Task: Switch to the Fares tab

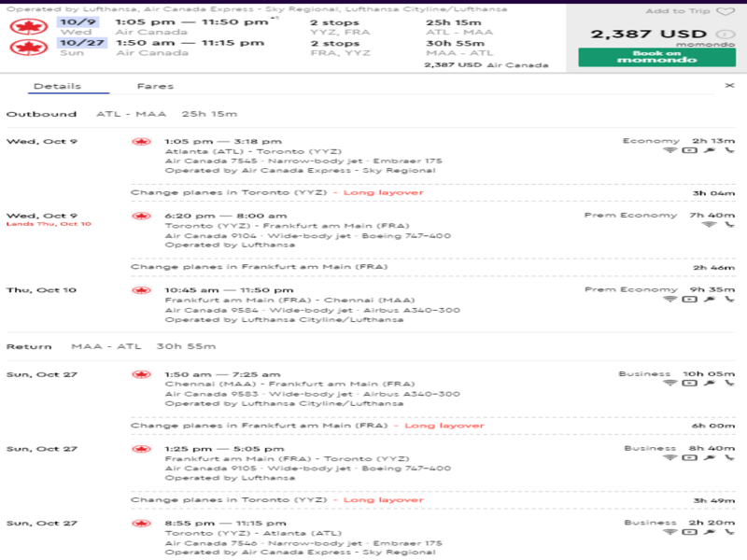Action: point(155,86)
